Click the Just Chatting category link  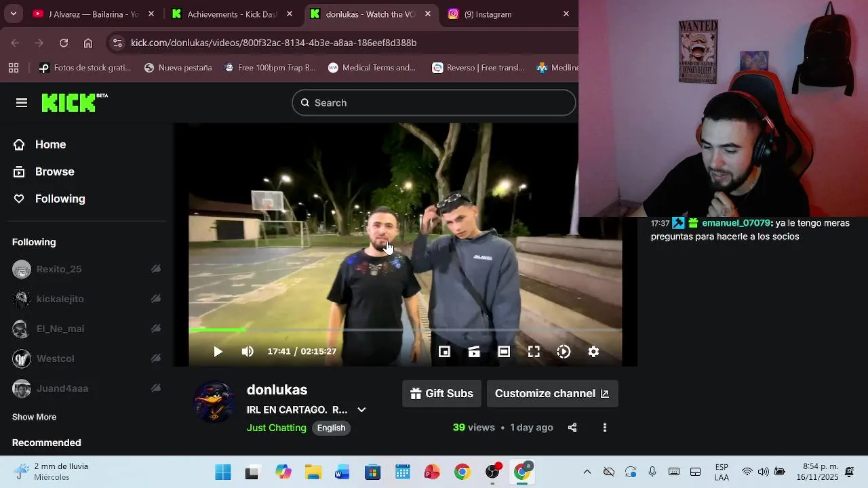(277, 428)
